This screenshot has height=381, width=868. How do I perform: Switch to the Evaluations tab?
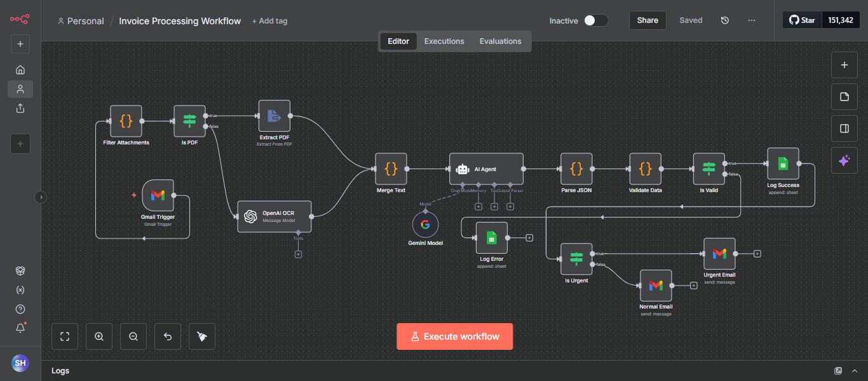point(501,41)
